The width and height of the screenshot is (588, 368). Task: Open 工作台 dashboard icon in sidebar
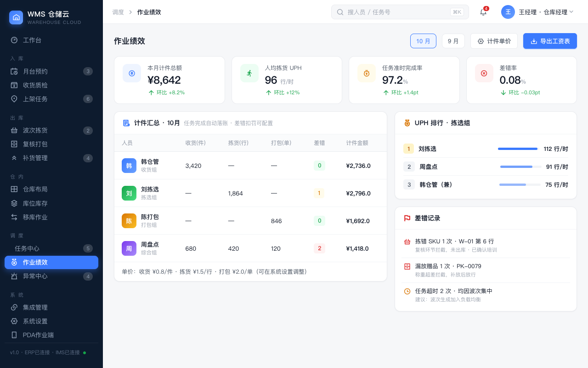[14, 40]
